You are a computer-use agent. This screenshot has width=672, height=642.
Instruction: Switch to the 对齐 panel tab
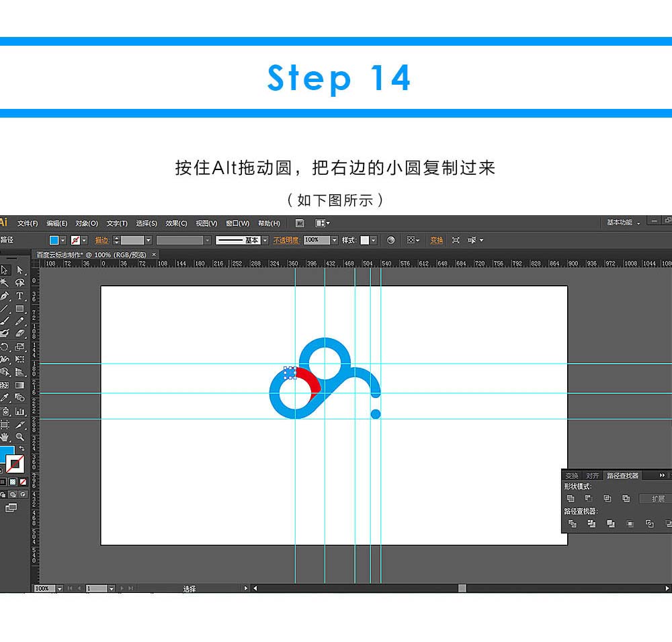pyautogui.click(x=592, y=475)
